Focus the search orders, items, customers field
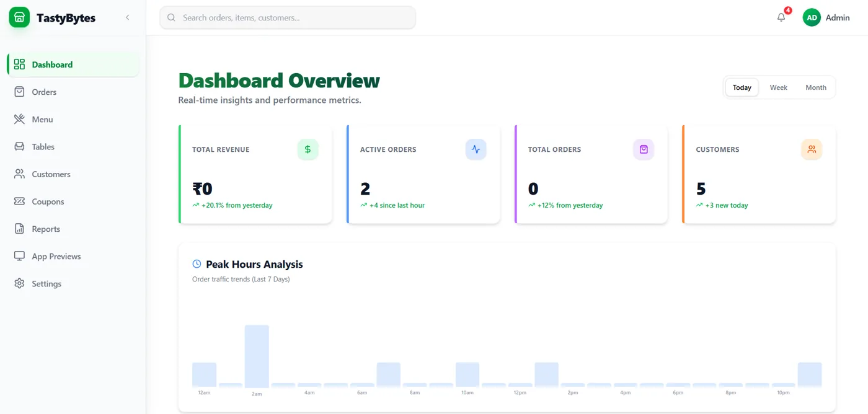Viewport: 868px width, 414px height. click(288, 17)
